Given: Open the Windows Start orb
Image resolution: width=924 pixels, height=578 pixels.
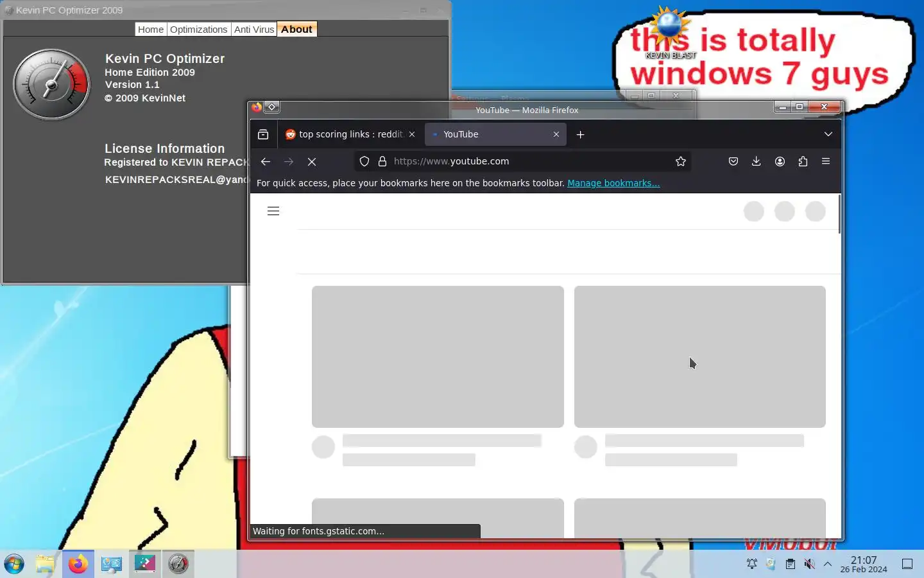Looking at the screenshot, I should (x=14, y=564).
